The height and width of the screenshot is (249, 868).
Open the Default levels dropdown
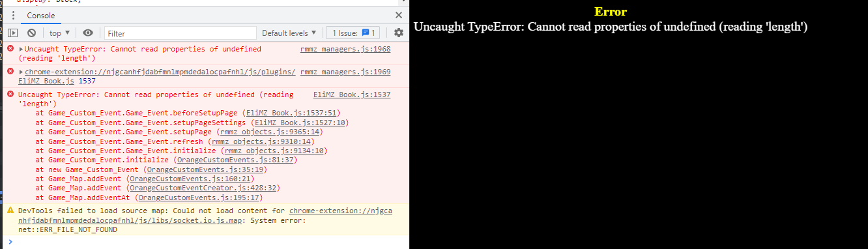[x=289, y=33]
